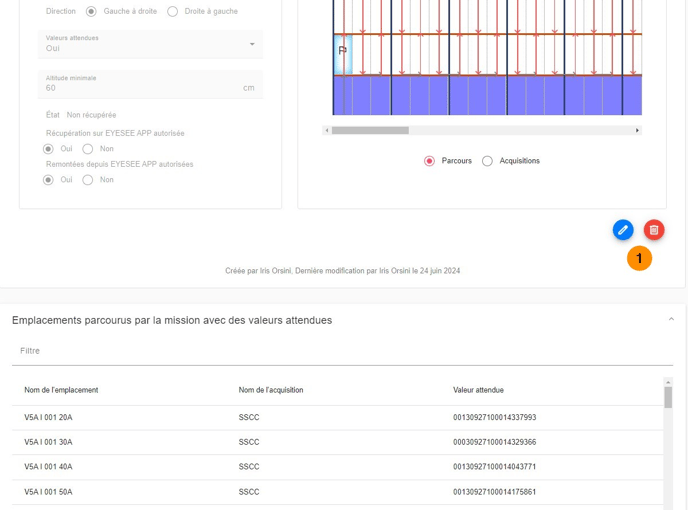The height and width of the screenshot is (510, 688).
Task: Select the Gauche à droite direction
Action: coord(91,12)
